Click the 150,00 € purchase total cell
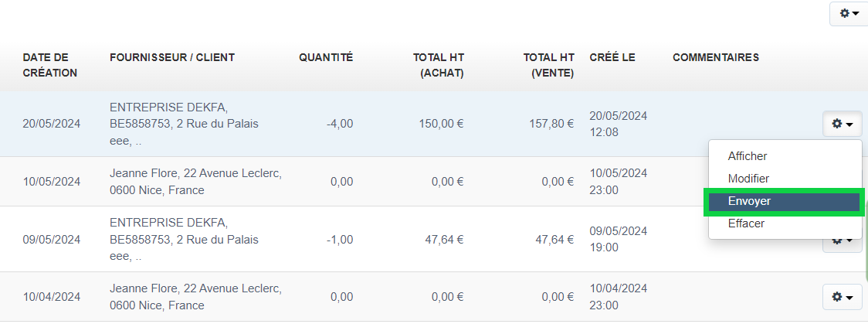Viewport: 868px width, 324px height. point(442,124)
